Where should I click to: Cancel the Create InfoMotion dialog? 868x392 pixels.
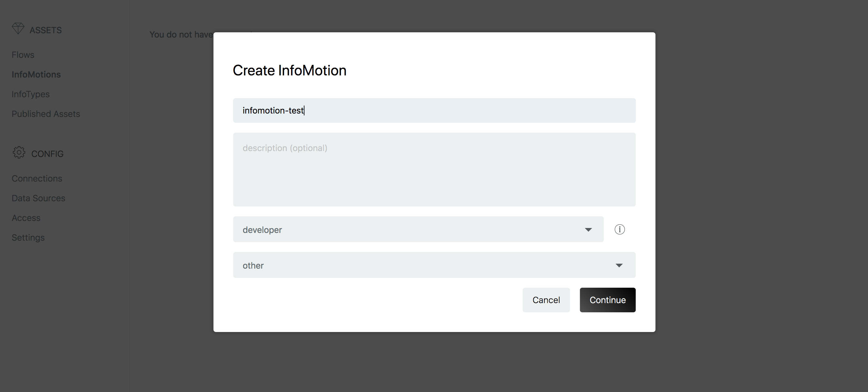point(546,300)
